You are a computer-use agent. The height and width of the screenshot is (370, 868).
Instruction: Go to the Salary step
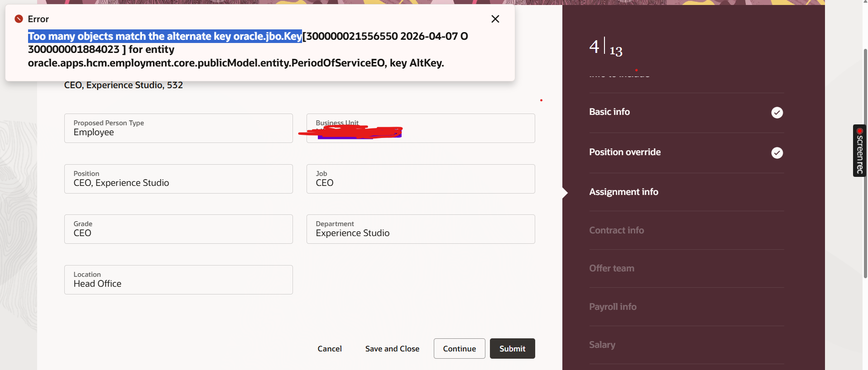click(602, 345)
